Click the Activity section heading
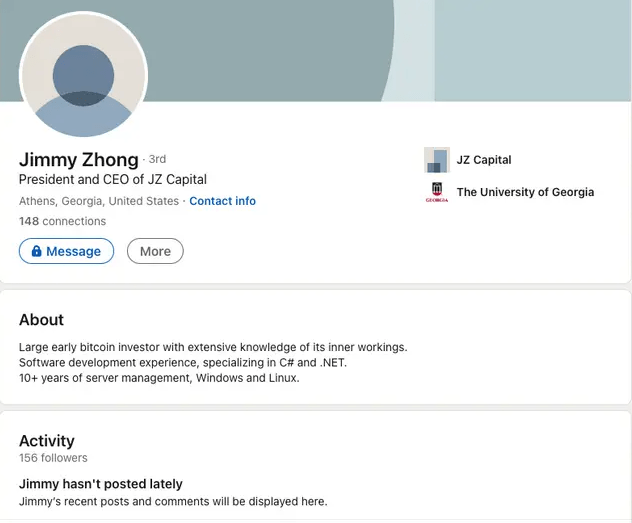Screen dimensions: 632x523 pos(47,441)
